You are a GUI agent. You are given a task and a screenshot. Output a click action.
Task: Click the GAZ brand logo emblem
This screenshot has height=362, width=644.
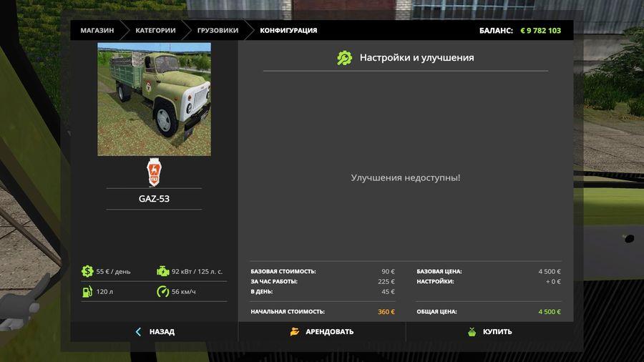click(x=154, y=171)
